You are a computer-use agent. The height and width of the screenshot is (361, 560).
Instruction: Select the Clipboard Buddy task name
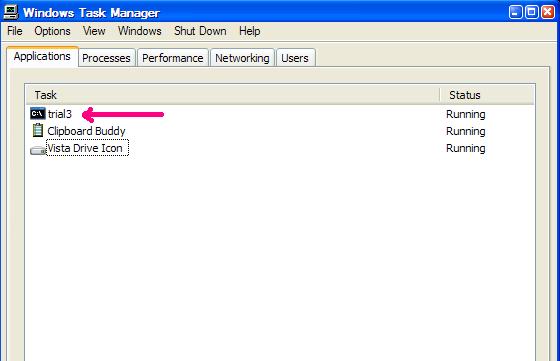click(x=86, y=131)
